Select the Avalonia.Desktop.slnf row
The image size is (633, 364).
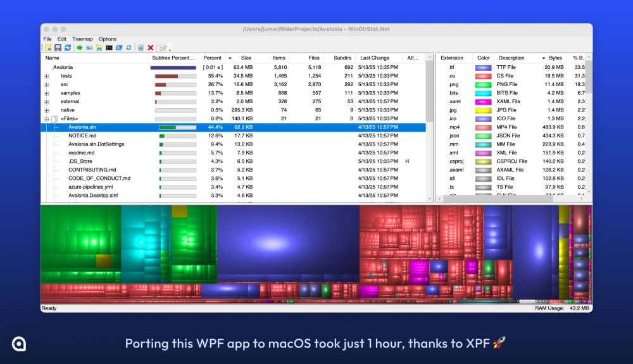(x=234, y=196)
